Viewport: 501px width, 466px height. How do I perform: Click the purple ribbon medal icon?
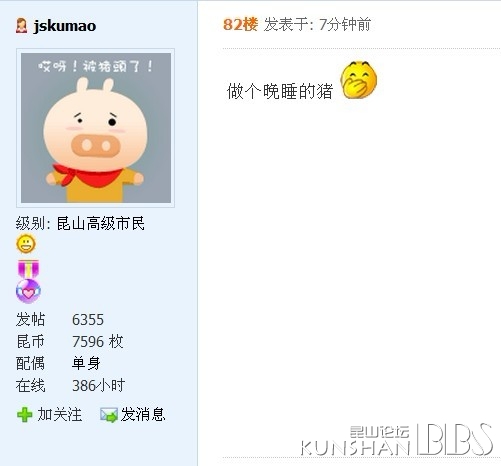[x=28, y=269]
